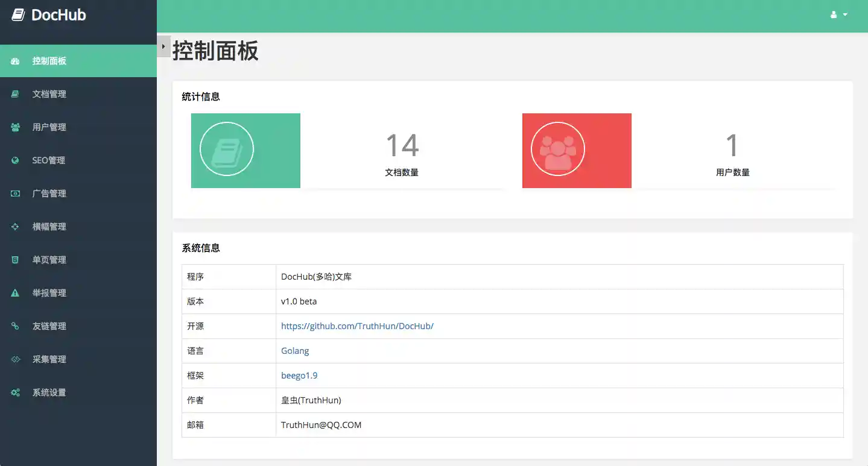Image resolution: width=868 pixels, height=466 pixels.
Task: Collapse the sidebar with the arrow toggle
Action: click(x=163, y=46)
